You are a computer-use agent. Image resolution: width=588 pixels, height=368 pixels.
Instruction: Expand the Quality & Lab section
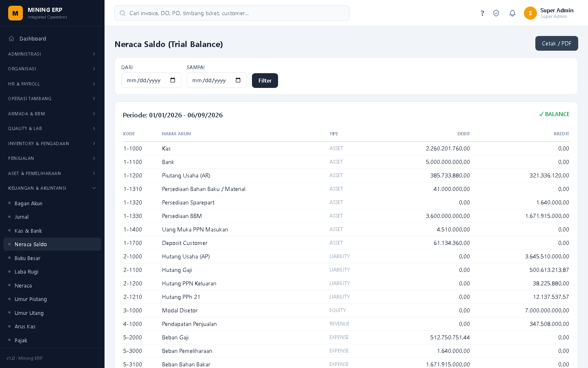pos(52,128)
